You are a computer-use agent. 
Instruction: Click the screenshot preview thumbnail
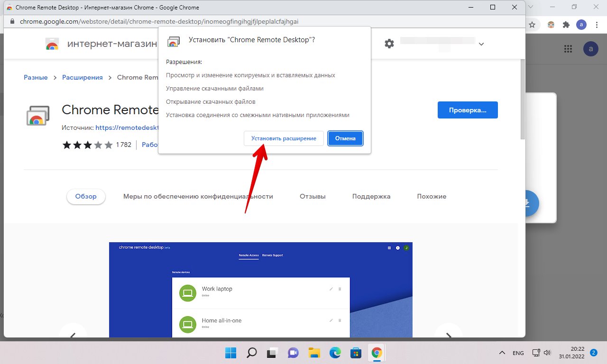(x=261, y=290)
